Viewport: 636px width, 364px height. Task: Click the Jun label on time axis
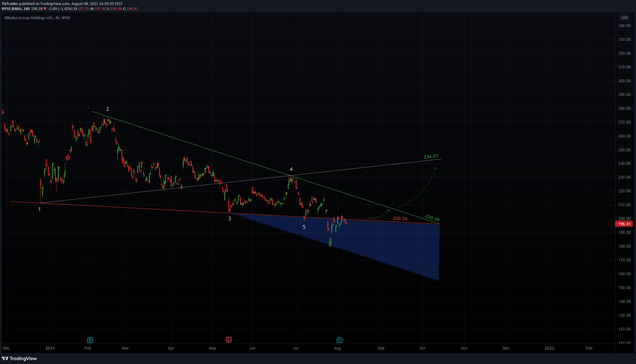(x=252, y=348)
